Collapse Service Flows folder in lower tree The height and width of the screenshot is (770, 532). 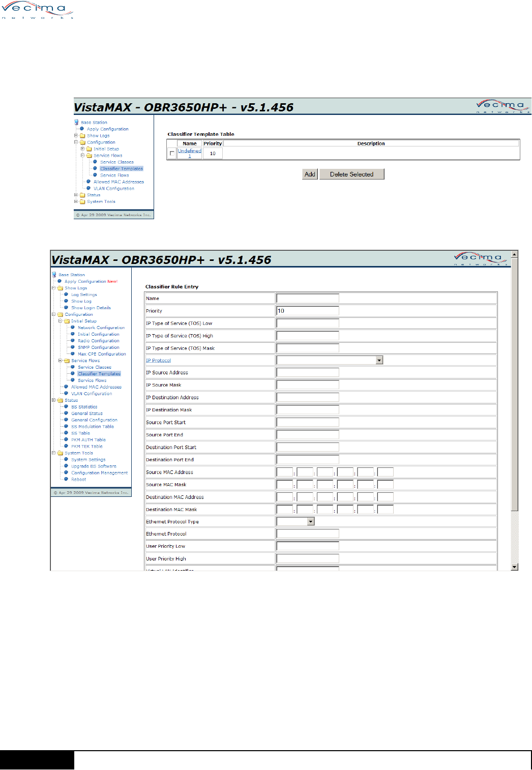pos(61,361)
